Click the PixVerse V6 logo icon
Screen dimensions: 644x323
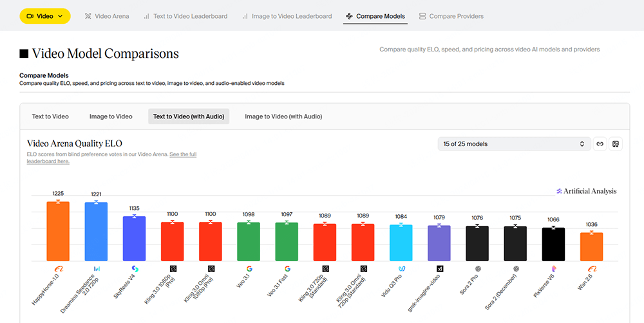coord(554,269)
